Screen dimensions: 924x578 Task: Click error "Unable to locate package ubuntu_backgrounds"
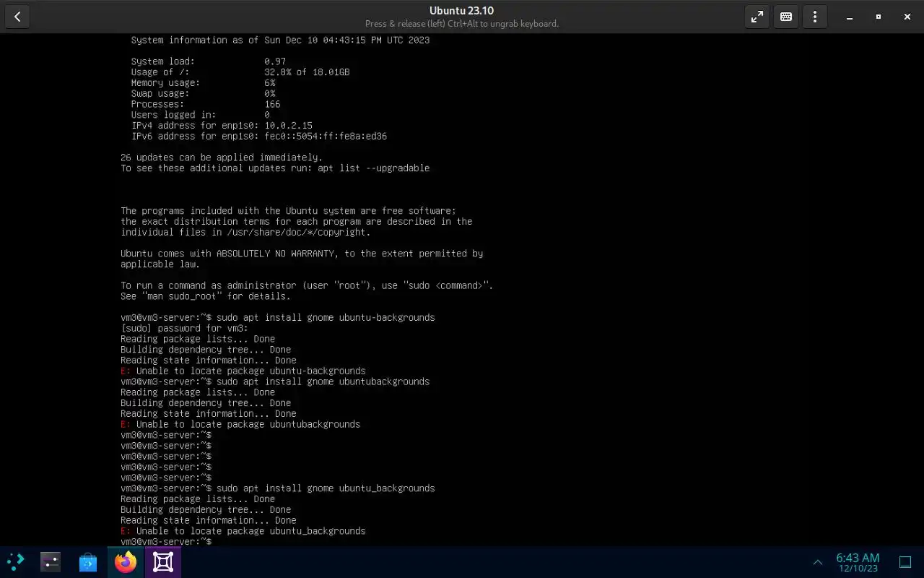[243, 532]
